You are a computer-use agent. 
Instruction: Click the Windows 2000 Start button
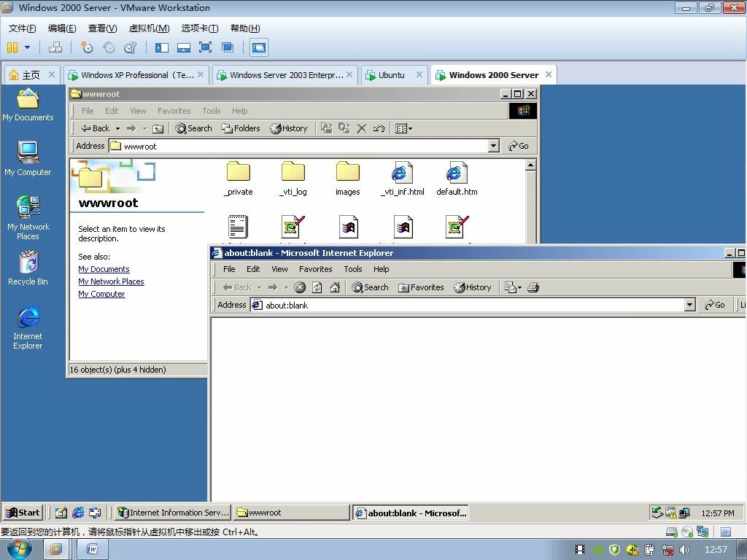pyautogui.click(x=23, y=513)
